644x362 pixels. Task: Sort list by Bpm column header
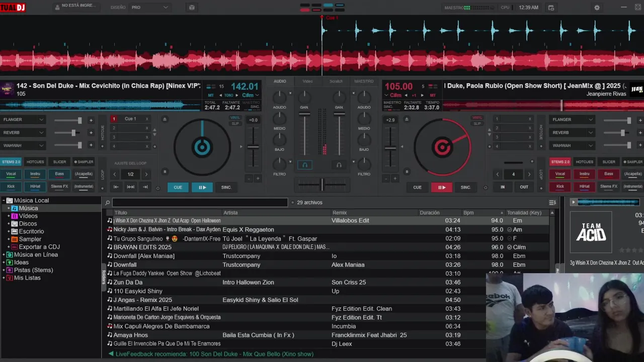tap(482, 213)
